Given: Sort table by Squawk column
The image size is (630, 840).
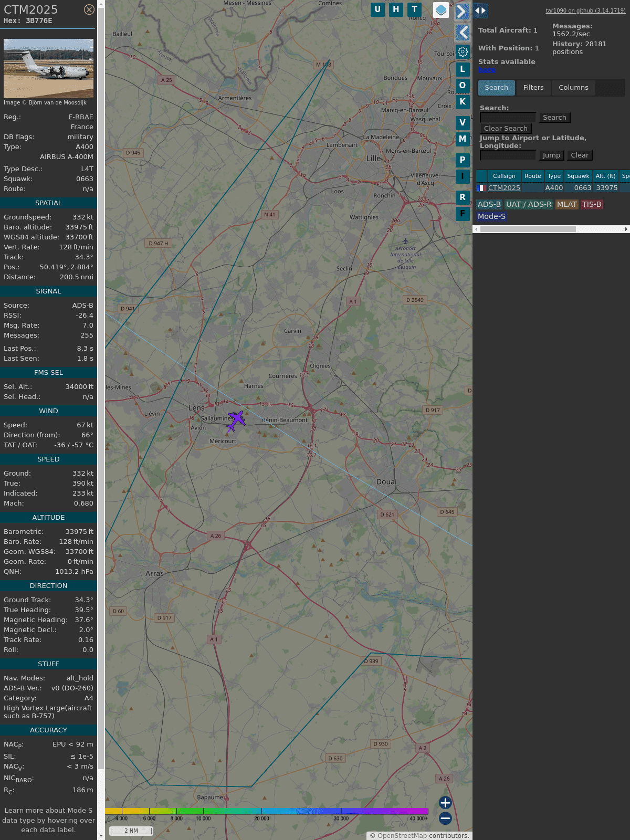Looking at the screenshot, I should click(578, 176).
